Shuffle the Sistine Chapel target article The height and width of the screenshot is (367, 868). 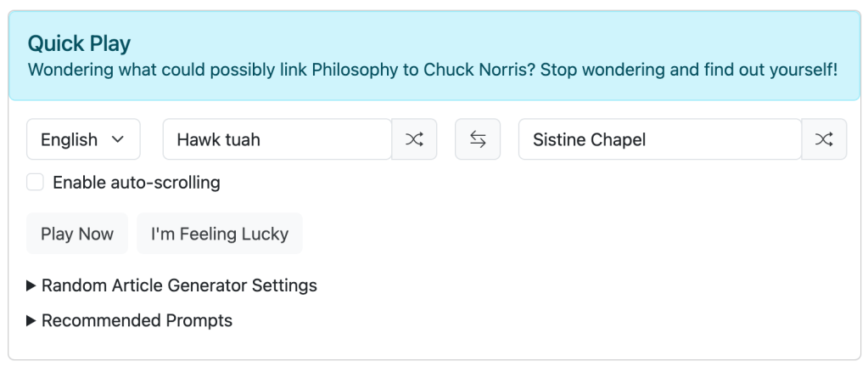(x=824, y=139)
